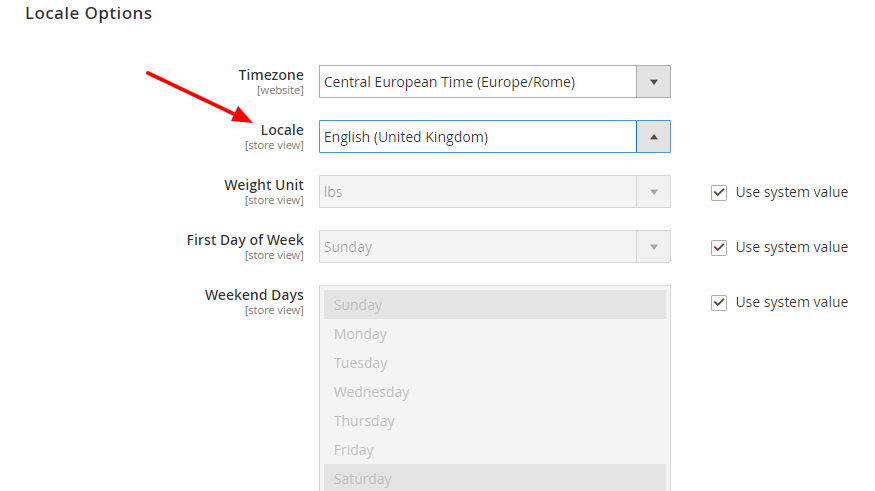The height and width of the screenshot is (491, 875).
Task: Open the Timezone dropdown arrow
Action: 653,82
